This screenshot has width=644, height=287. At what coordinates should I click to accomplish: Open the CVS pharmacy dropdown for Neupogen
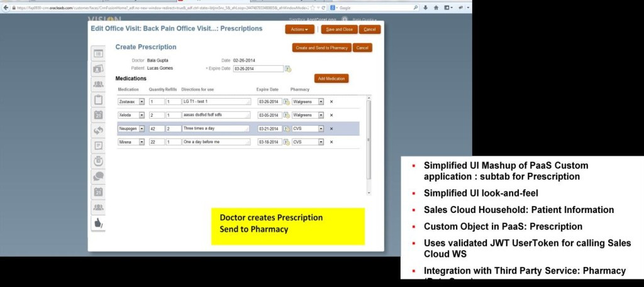coord(321,129)
